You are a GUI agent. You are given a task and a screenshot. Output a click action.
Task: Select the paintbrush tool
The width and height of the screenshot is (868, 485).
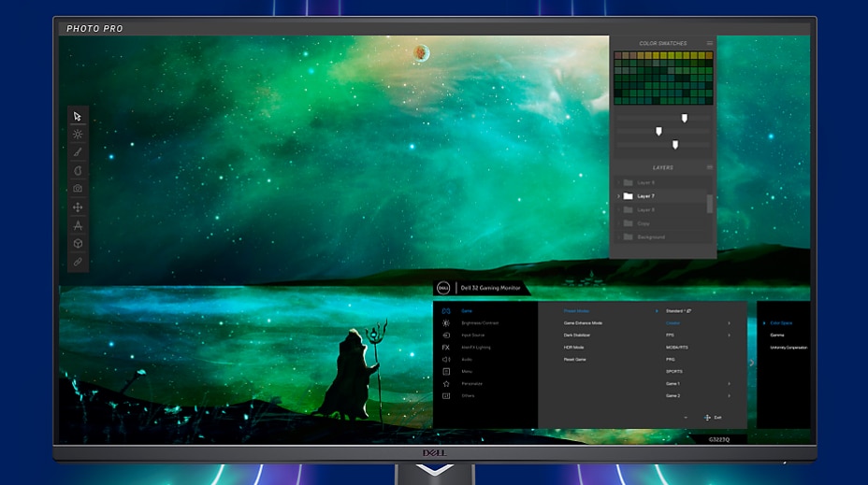pyautogui.click(x=78, y=152)
